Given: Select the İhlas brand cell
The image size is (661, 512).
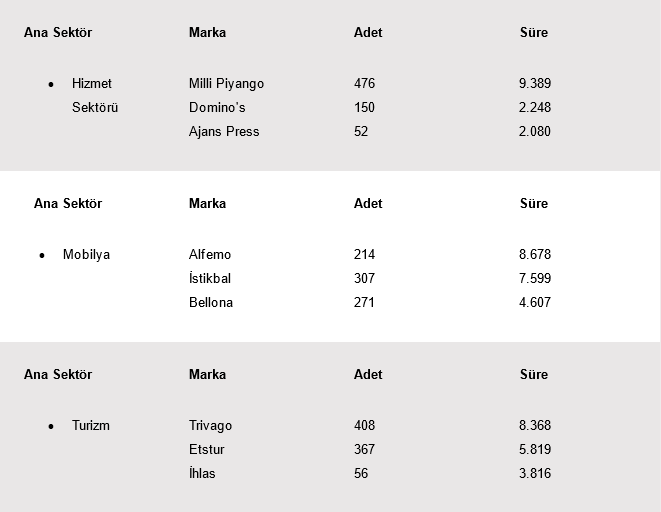Looking at the screenshot, I should coord(202,474).
